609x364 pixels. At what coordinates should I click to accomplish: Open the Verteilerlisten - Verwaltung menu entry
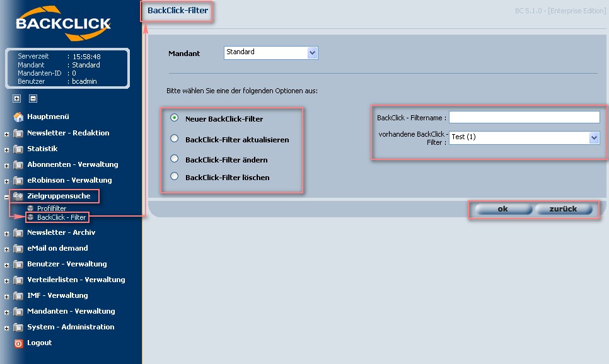click(x=76, y=280)
